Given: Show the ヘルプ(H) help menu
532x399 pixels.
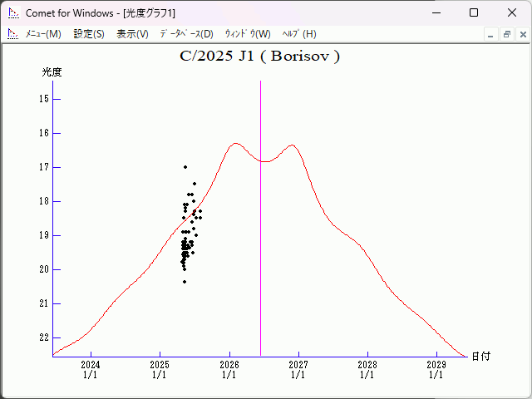Looking at the screenshot, I should 299,34.
